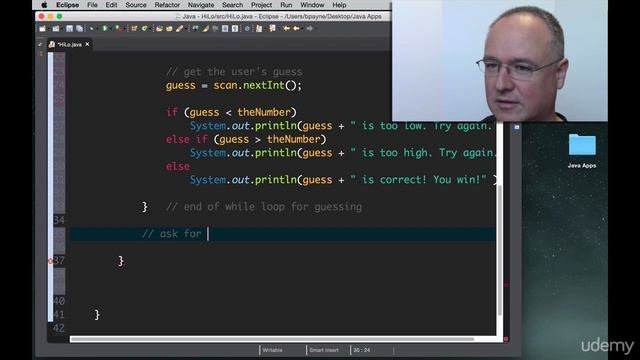Click the "is correct! You win!" println line

[x=344, y=180]
